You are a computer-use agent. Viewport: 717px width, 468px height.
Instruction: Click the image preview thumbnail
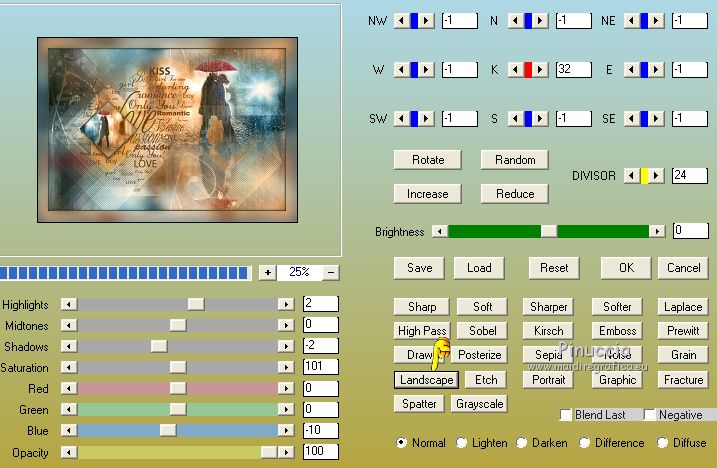(x=167, y=130)
